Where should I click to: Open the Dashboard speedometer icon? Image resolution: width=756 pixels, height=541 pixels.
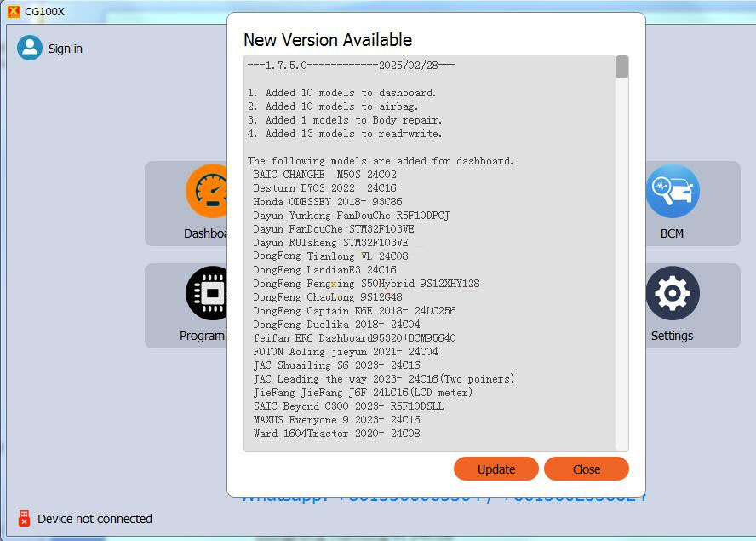208,191
